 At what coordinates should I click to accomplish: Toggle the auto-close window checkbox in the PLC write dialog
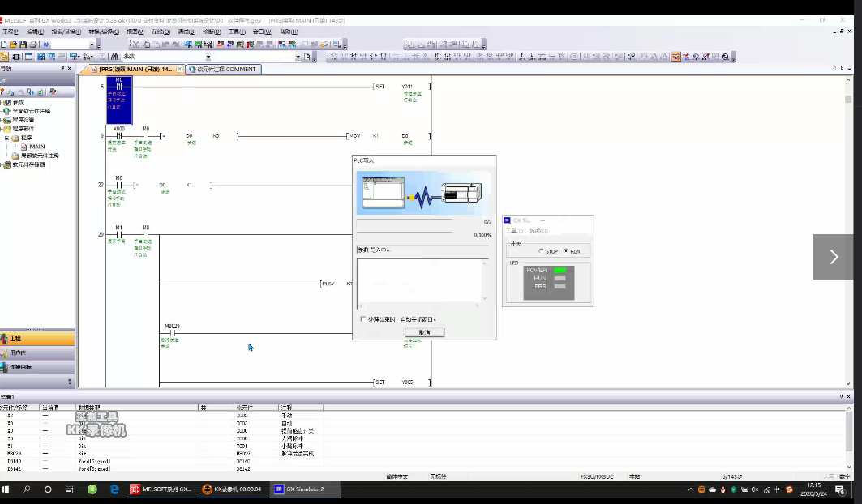[362, 319]
